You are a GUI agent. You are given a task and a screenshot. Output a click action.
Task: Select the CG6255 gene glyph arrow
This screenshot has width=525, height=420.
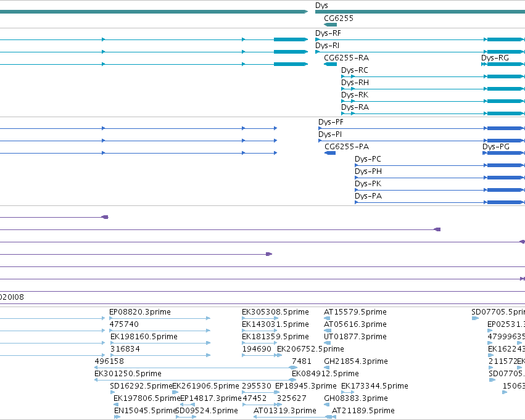[x=330, y=25]
